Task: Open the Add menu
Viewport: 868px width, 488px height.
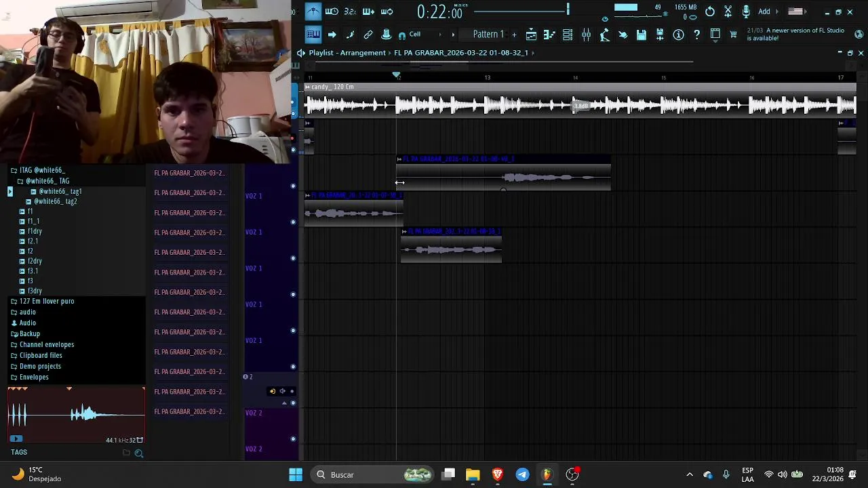Action: pyautogui.click(x=764, y=12)
